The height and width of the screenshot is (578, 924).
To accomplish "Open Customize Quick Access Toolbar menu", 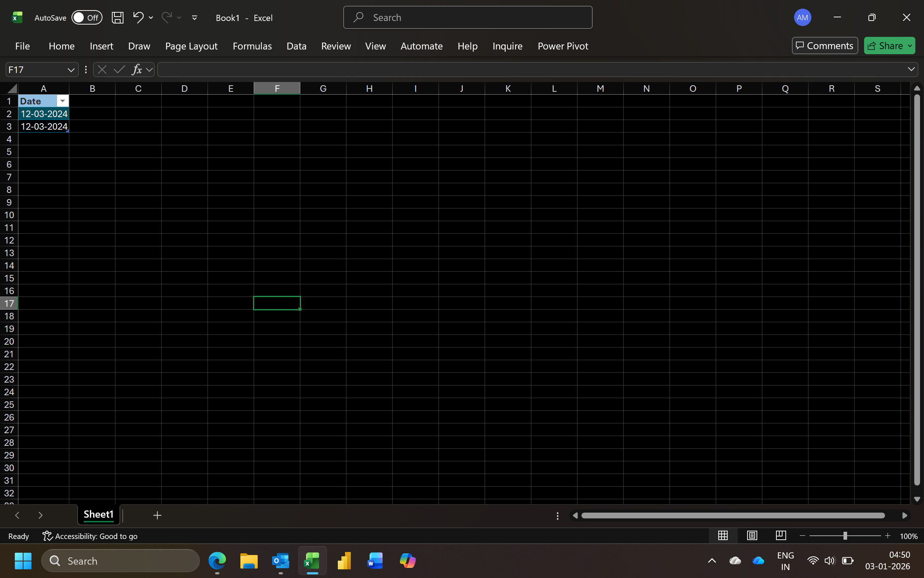I will 194,18.
